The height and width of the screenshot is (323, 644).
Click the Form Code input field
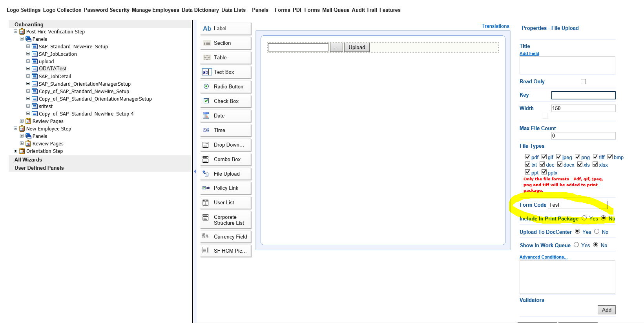coord(578,205)
